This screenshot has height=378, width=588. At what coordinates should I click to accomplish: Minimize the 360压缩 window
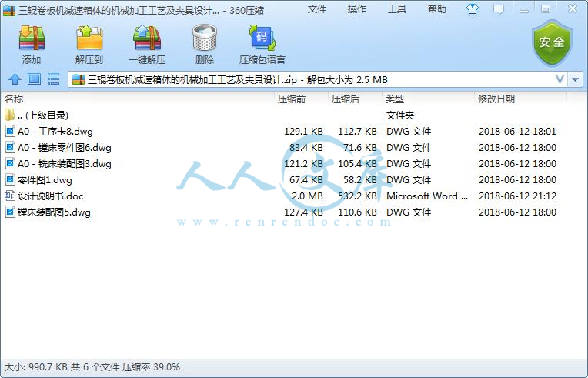(x=524, y=9)
